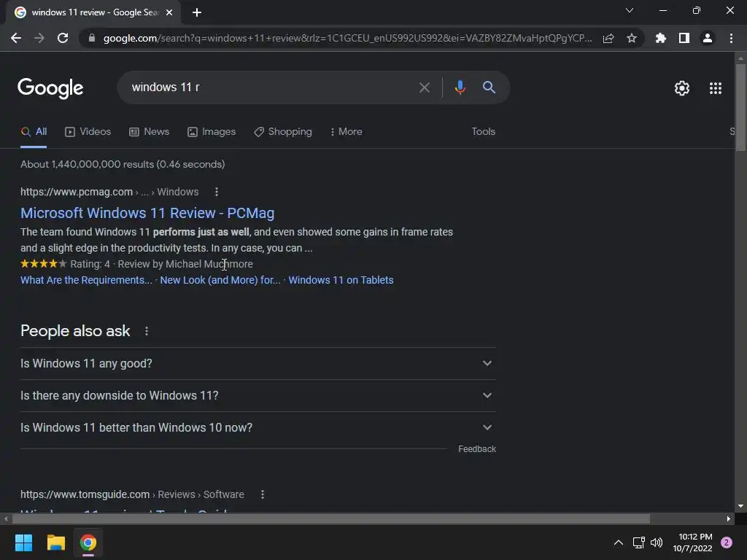Clear the search box text
This screenshot has height=560, width=747.
point(424,87)
